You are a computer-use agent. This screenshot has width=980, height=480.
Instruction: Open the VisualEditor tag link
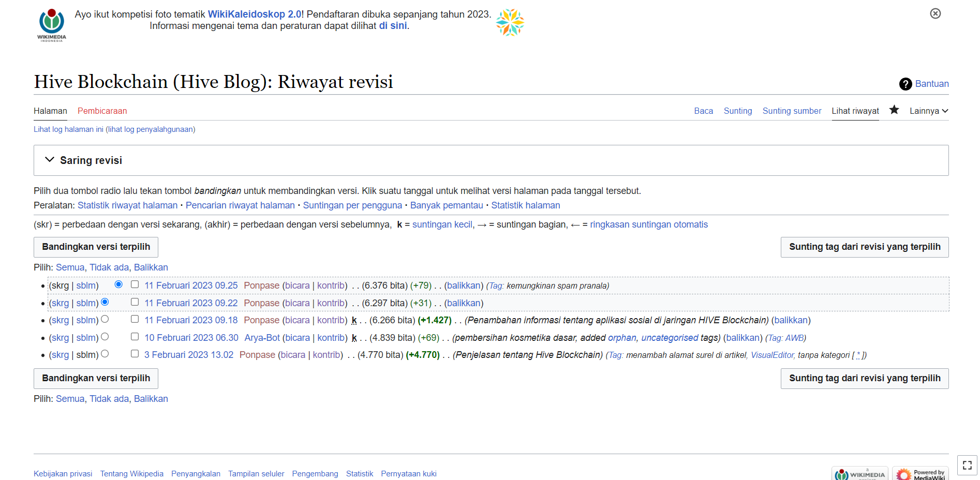pos(773,355)
